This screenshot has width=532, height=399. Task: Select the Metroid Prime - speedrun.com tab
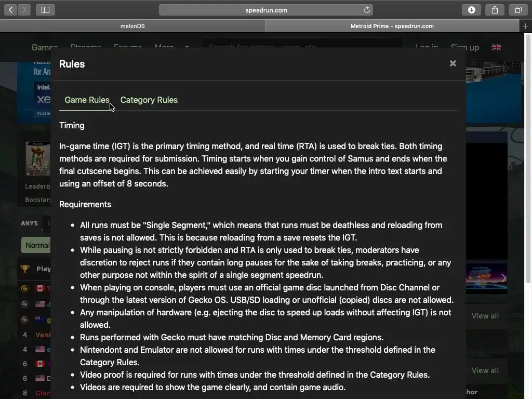tap(392, 26)
